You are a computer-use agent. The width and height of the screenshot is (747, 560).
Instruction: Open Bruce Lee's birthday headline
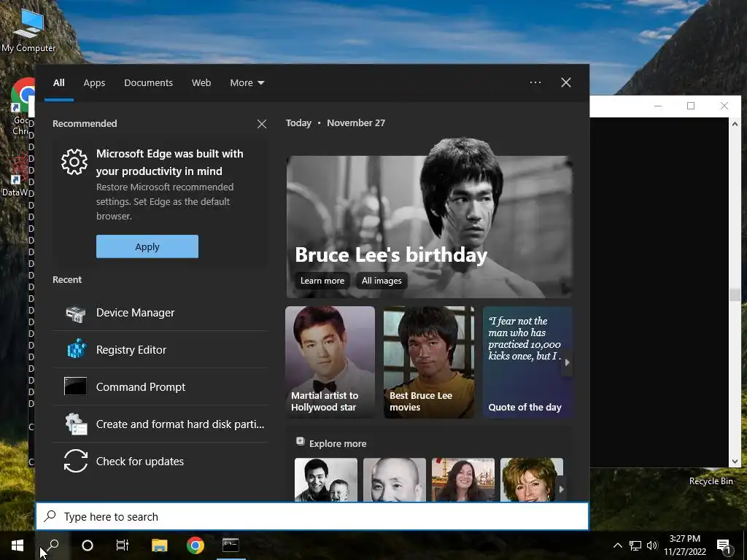tap(391, 254)
